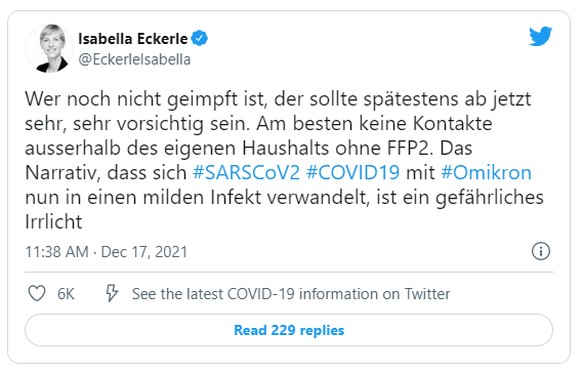Click the word Irrlicht ending the tweet
This screenshot has width=582, height=373.
click(53, 222)
